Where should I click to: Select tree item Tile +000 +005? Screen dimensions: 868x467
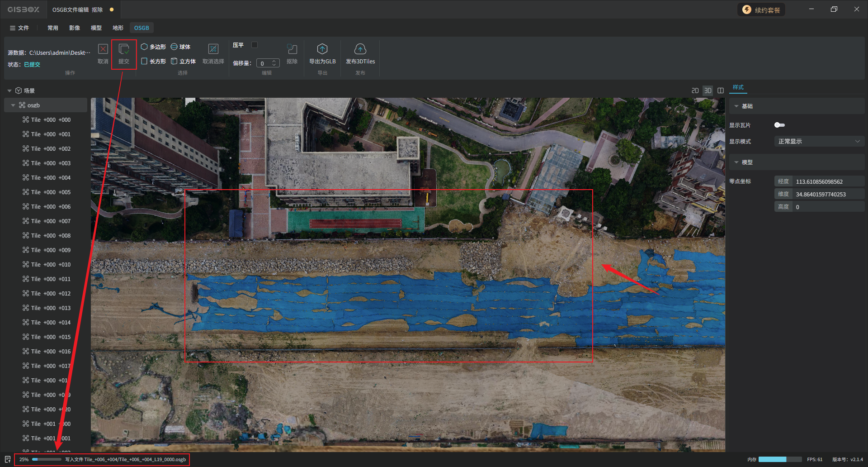point(51,192)
